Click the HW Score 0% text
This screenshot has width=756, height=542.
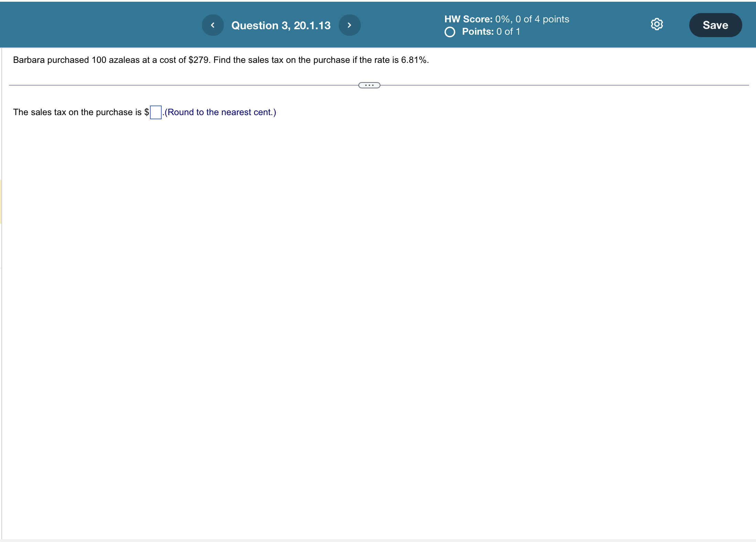[x=506, y=19]
